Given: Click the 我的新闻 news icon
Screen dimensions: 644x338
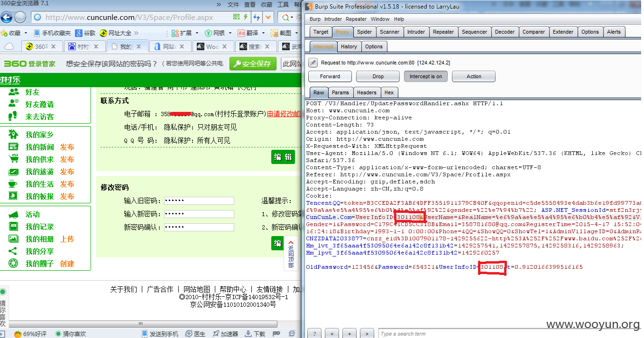Looking at the screenshot, I should coord(13,147).
